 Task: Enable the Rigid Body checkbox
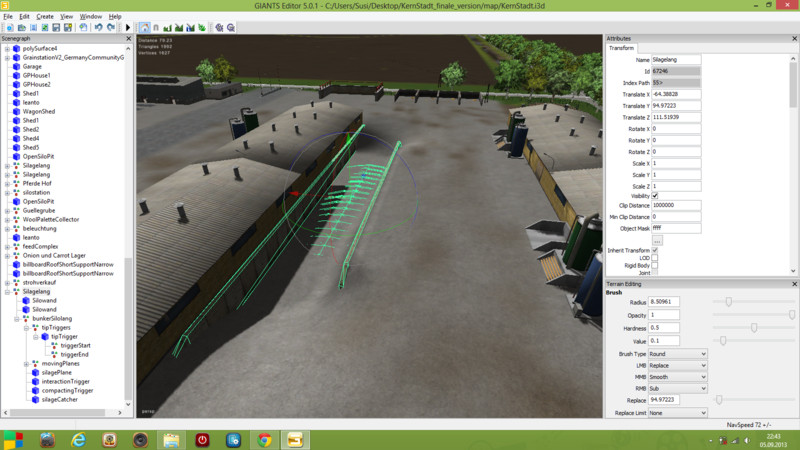(x=655, y=265)
